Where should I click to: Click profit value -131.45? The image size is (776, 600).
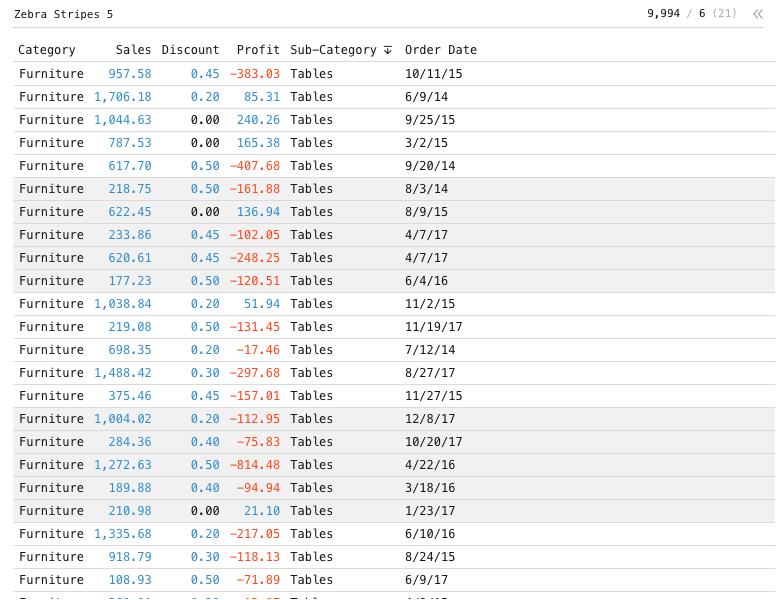tap(255, 327)
